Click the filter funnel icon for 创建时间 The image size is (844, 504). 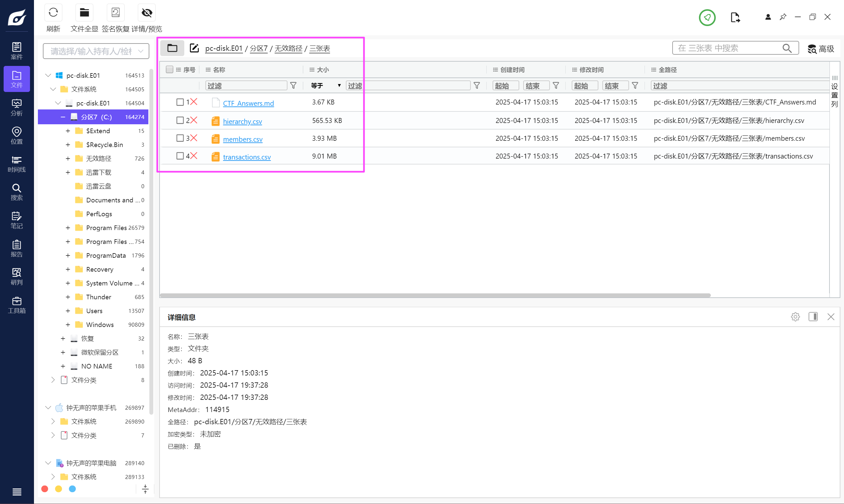point(556,86)
